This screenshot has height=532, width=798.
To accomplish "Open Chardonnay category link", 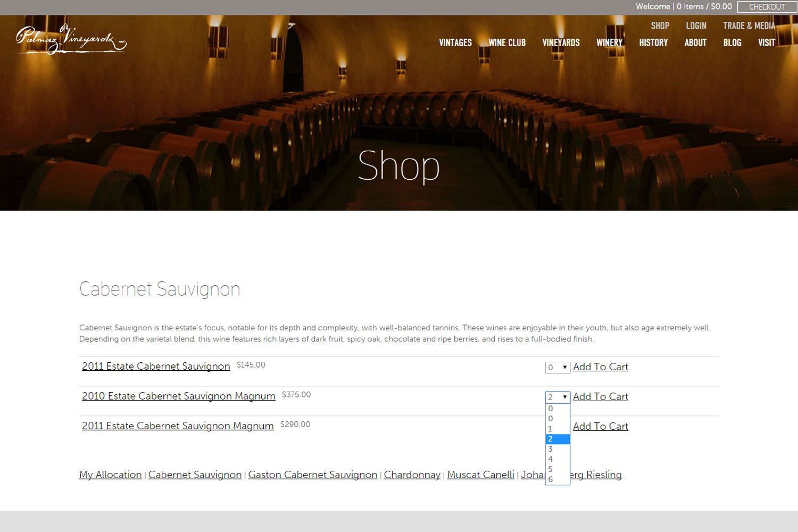I will 412,475.
